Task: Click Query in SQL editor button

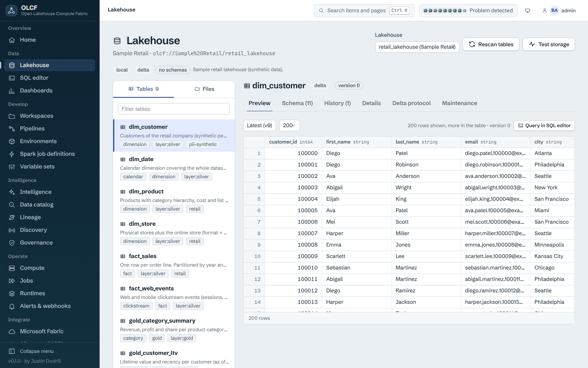Action: [544, 126]
